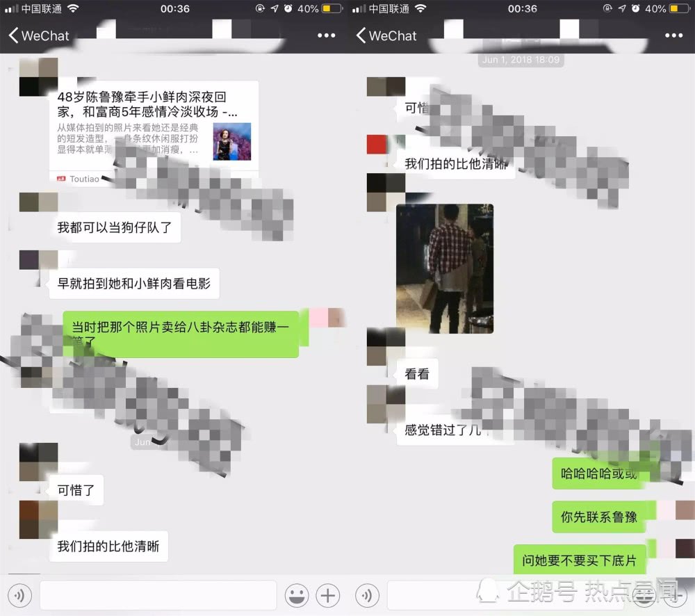This screenshot has width=695, height=616.
Task: Select the message '早就拍到她和小鲜肉看电影'
Action: pyautogui.click(x=133, y=283)
